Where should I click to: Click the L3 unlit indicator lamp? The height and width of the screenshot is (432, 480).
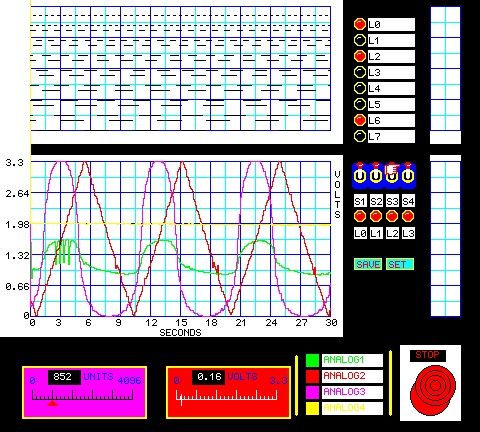[x=360, y=72]
